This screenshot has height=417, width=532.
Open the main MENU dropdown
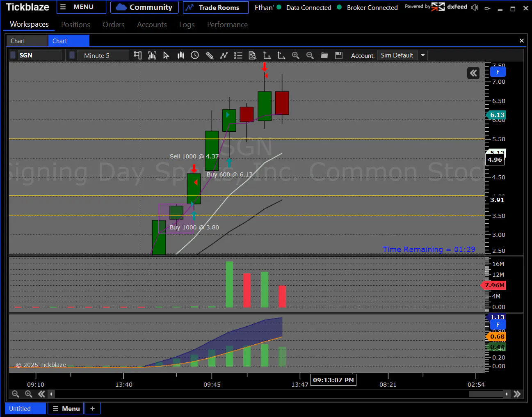pos(81,7)
